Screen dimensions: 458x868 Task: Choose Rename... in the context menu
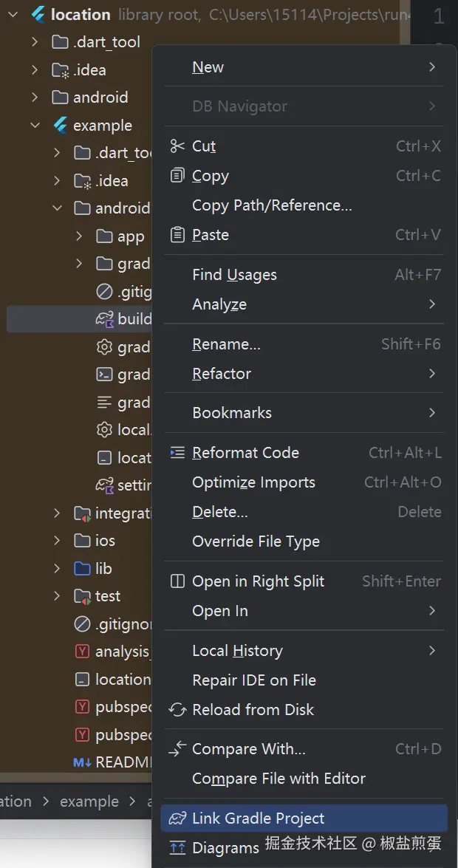point(226,344)
